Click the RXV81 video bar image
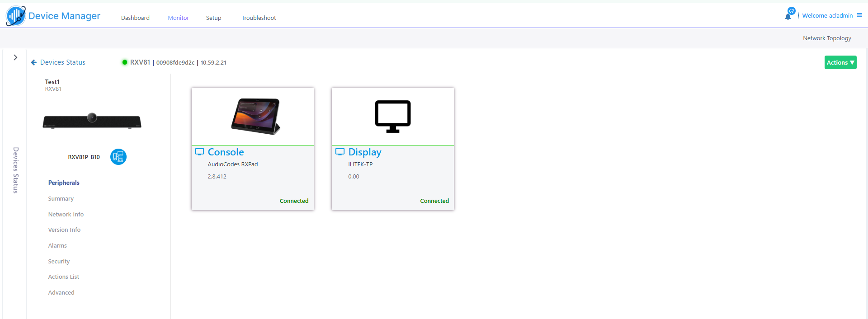 pyautogui.click(x=92, y=121)
